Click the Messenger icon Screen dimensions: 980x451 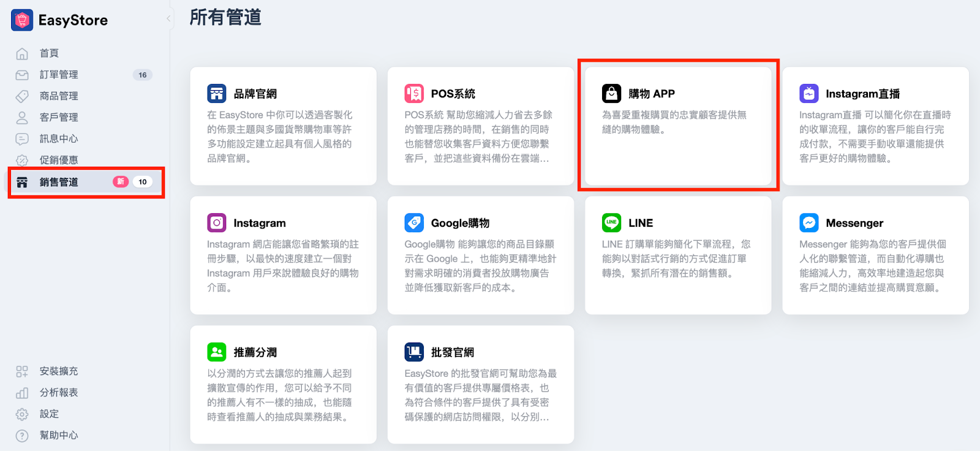[809, 223]
